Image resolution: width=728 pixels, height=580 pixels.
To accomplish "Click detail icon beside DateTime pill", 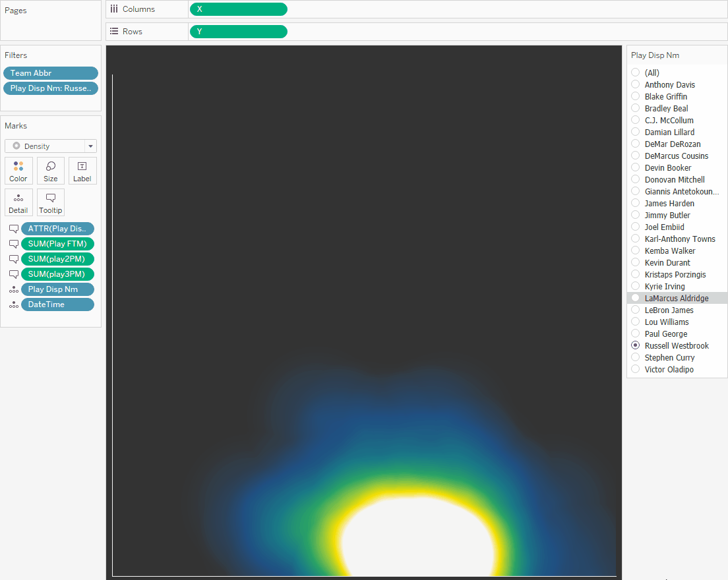I will tap(14, 304).
